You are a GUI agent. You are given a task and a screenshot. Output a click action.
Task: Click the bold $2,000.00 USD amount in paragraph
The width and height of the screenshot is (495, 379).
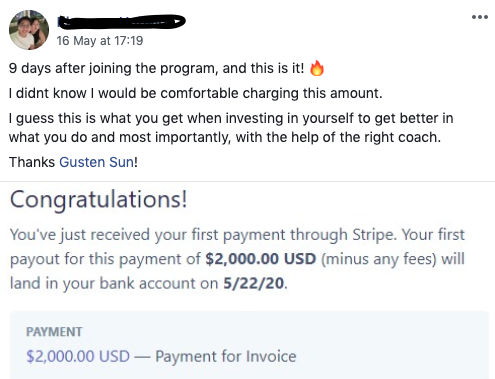[x=260, y=259]
